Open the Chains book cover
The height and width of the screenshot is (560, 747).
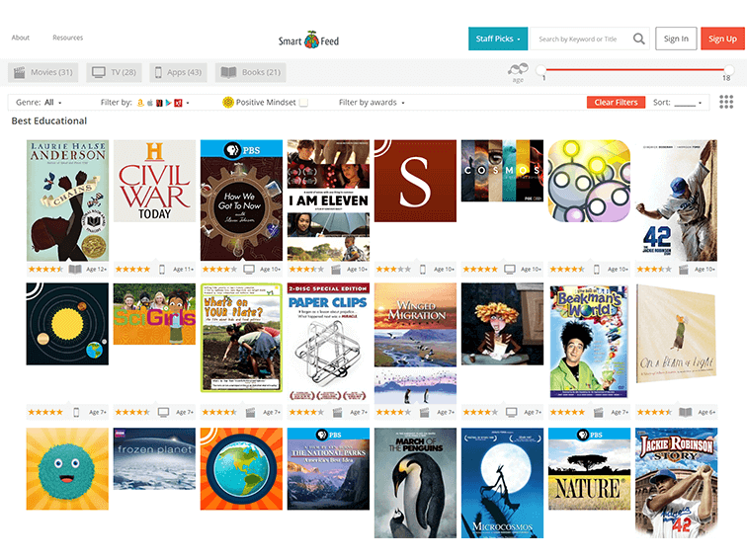[x=67, y=200]
